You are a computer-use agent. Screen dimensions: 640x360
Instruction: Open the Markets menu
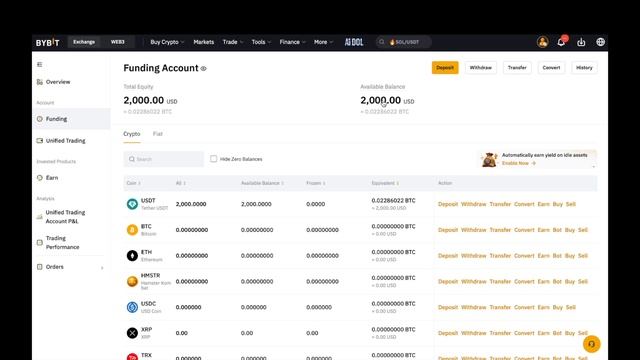coord(204,42)
